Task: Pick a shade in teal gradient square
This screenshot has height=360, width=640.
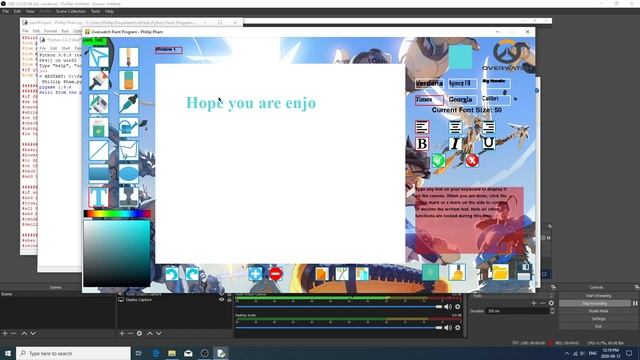Action: 117,253
